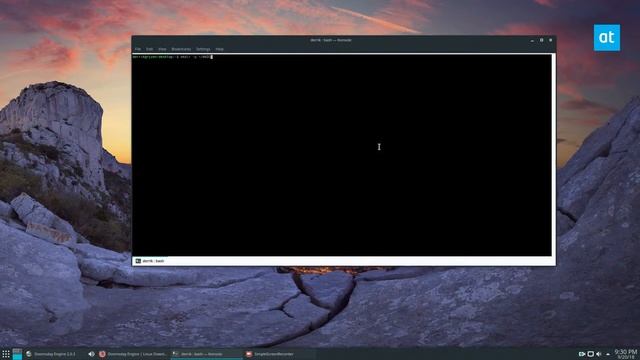Image resolution: width=640 pixels, height=360 pixels.
Task: Select the derrik : bash terminal tab
Action: [150, 261]
